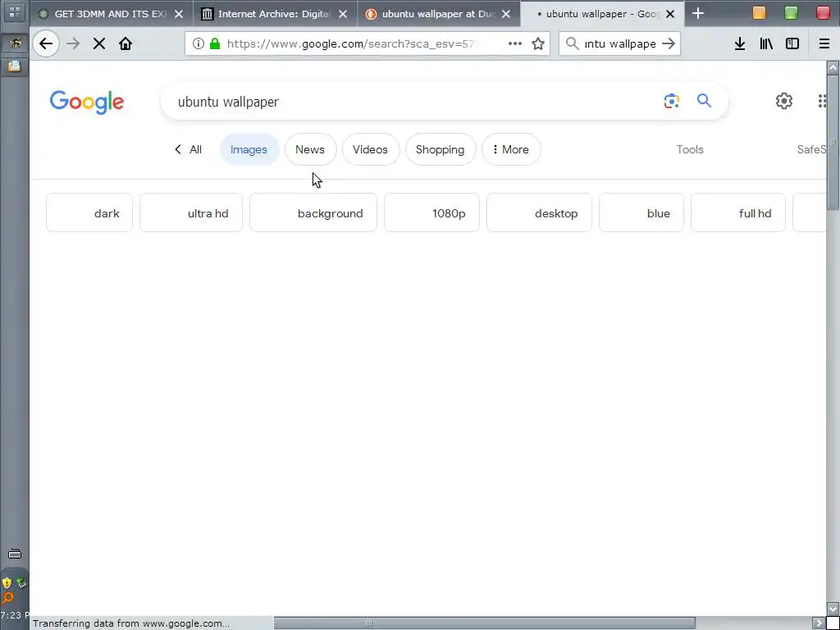840x630 pixels.
Task: Close the GET 3DMM tab
Action: point(179,14)
